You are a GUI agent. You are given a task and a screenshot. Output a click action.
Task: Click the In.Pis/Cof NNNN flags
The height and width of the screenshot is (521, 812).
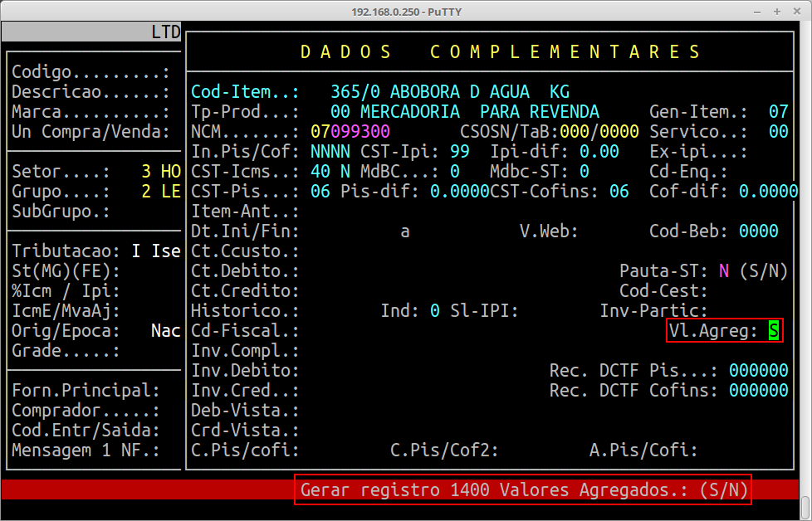330,152
